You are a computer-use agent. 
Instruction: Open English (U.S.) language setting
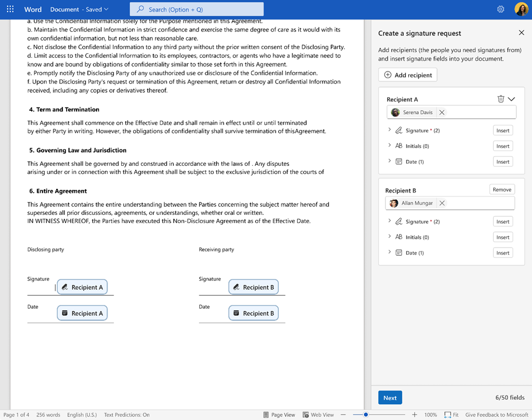point(82,415)
